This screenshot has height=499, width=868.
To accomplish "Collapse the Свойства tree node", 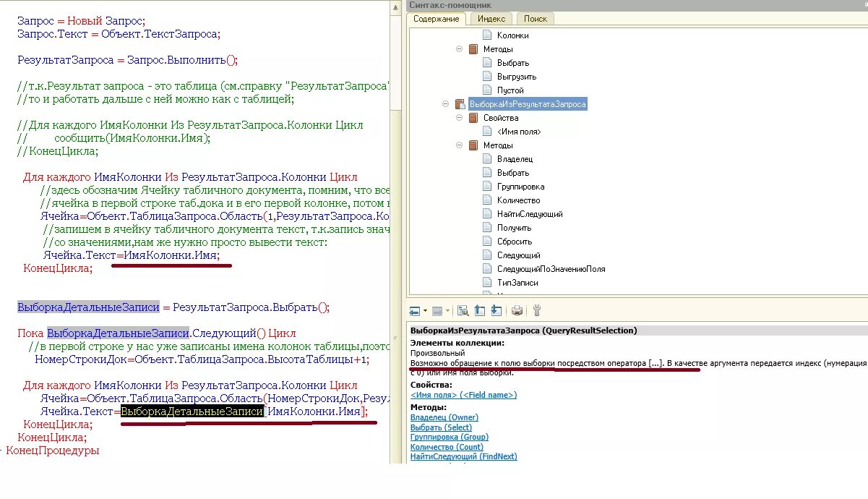I will (x=459, y=117).
